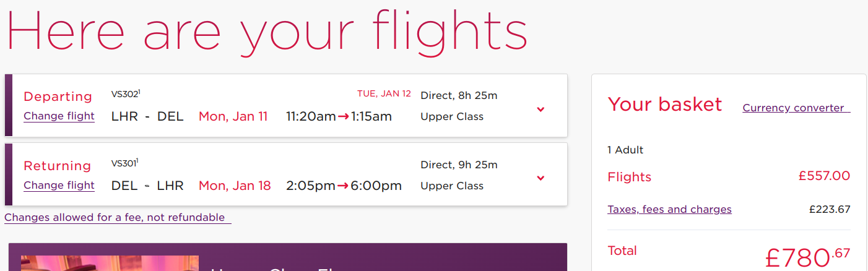The image size is (868, 271).
Task: Select the DEL - LHR returning route
Action: coord(147,186)
